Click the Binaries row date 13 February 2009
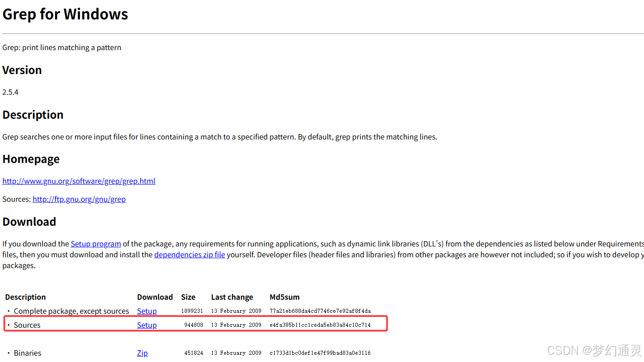Screen dimensions: 644x362 (236, 353)
